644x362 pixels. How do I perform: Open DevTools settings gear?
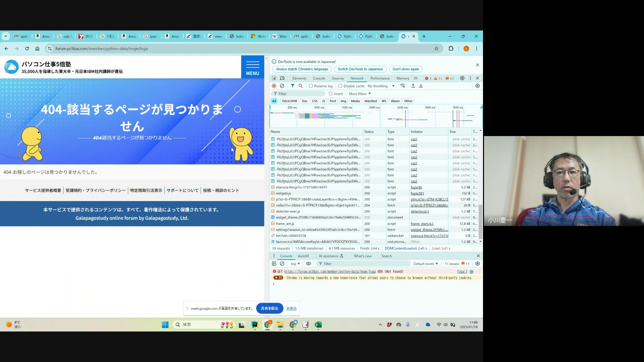(x=462, y=78)
